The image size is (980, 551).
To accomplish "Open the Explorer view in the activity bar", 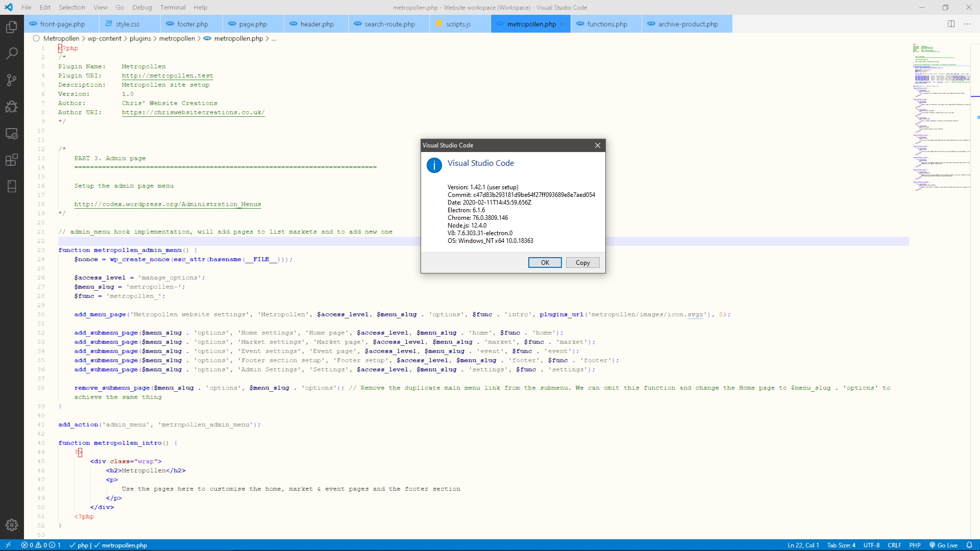I will (x=11, y=27).
